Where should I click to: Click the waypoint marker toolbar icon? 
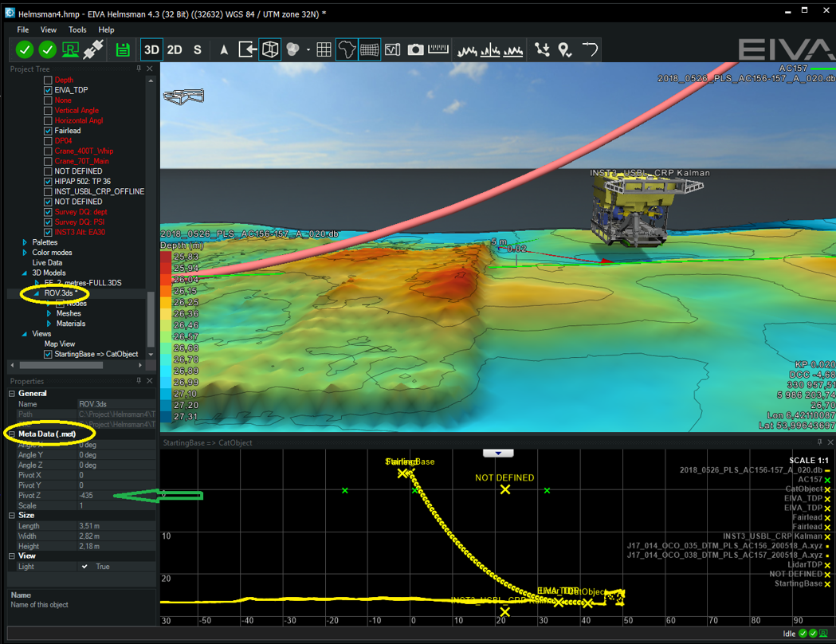pos(565,49)
